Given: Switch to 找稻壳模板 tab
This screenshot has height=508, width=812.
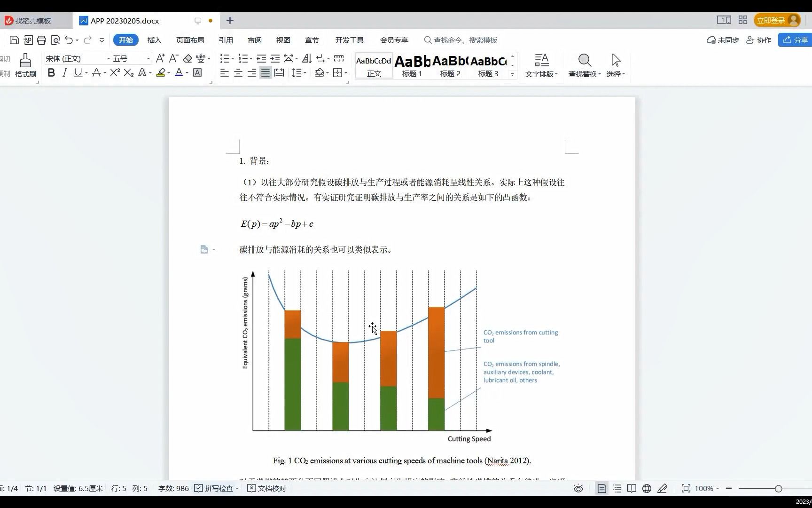Looking at the screenshot, I should pos(33,21).
